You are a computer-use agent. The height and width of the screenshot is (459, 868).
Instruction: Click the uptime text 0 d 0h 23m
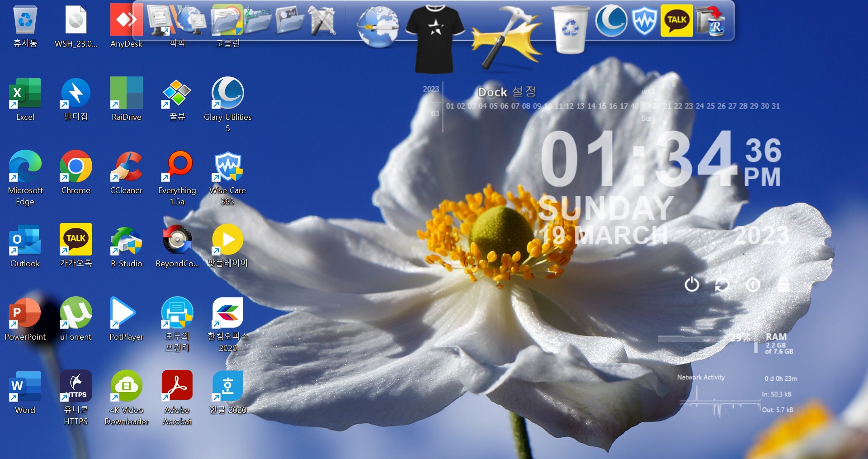pos(781,379)
